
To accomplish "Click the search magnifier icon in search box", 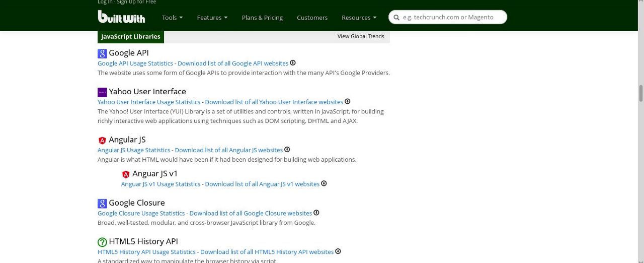I will coord(396,18).
